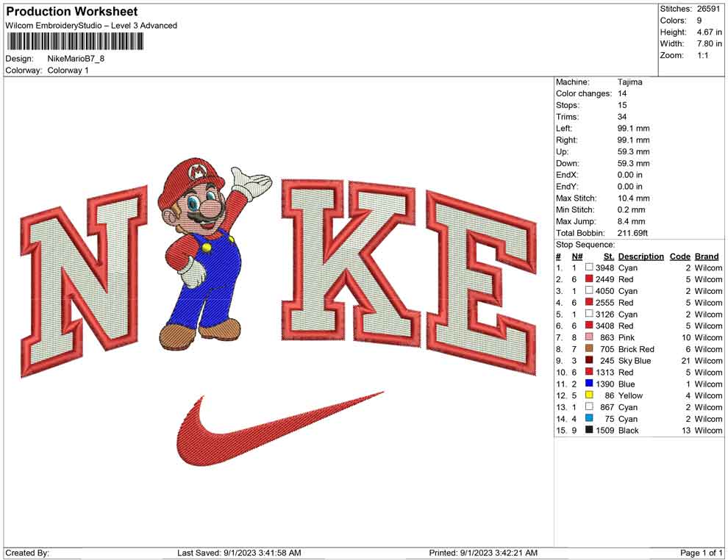The width and height of the screenshot is (728, 560).
Task: Click the Width value 7.80 in
Action: click(x=709, y=43)
